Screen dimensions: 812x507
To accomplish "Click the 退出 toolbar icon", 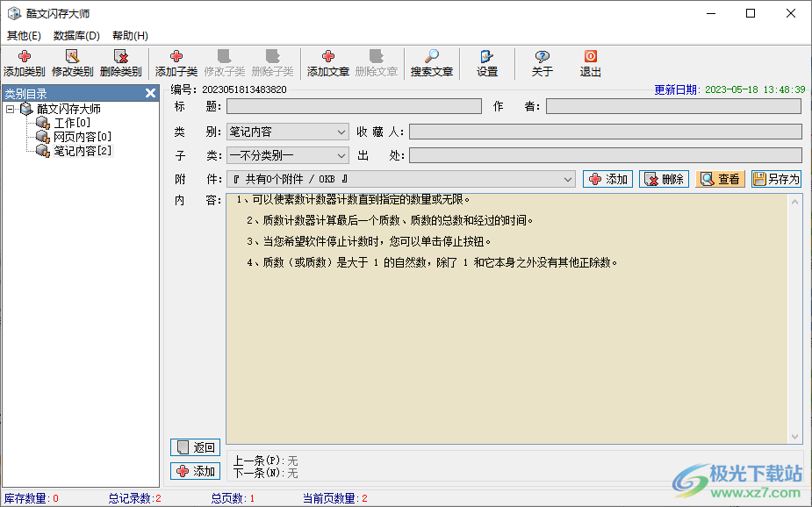I will [x=591, y=64].
